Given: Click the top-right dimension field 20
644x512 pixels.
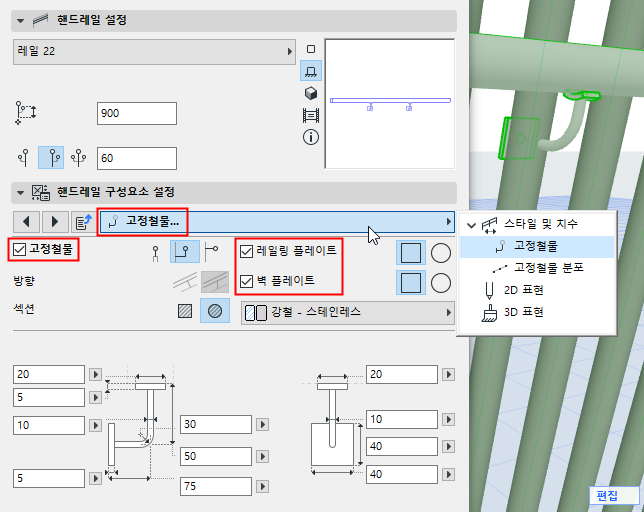Looking at the screenshot, I should [x=402, y=374].
